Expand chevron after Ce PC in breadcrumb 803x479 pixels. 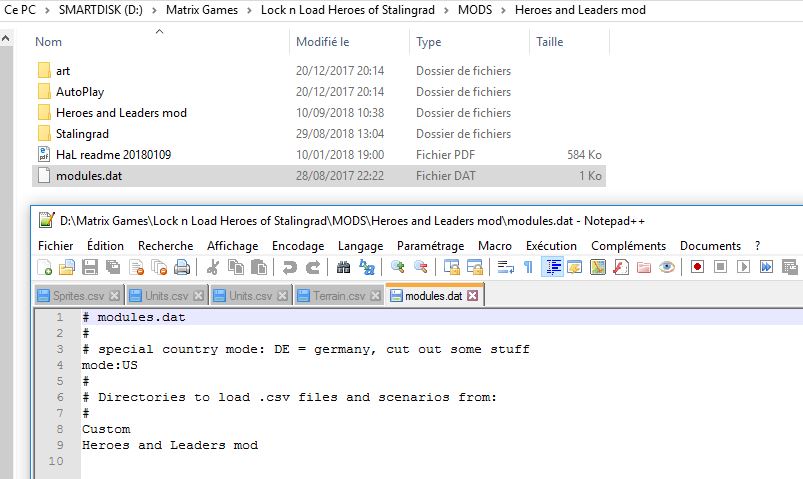[47, 10]
